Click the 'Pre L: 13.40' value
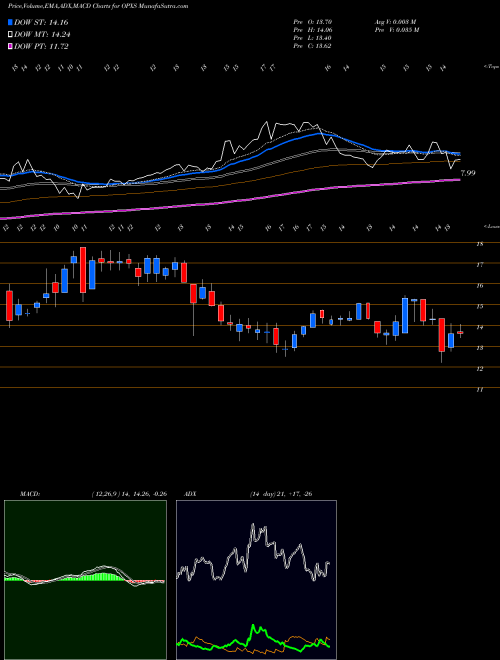This screenshot has width=500, height=660. coord(313,38)
